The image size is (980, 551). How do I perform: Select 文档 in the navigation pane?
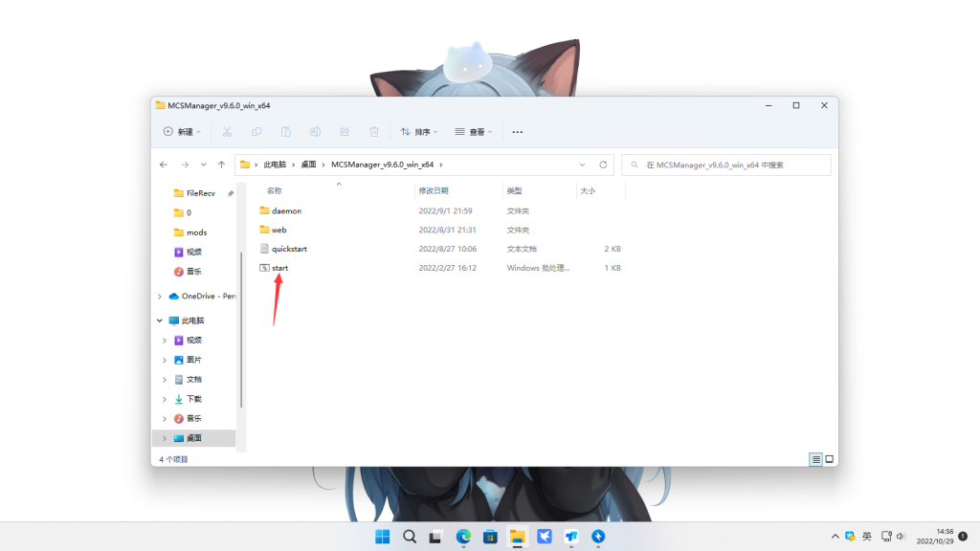pyautogui.click(x=189, y=380)
